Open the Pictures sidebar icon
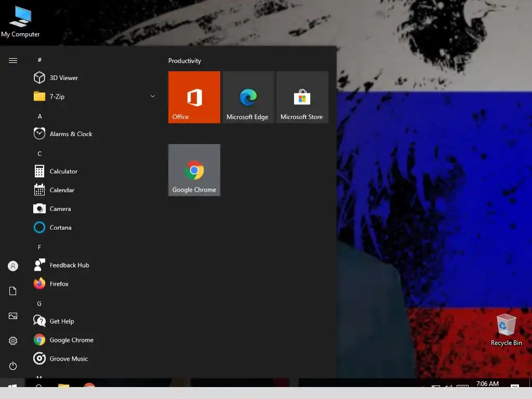 [x=13, y=316]
